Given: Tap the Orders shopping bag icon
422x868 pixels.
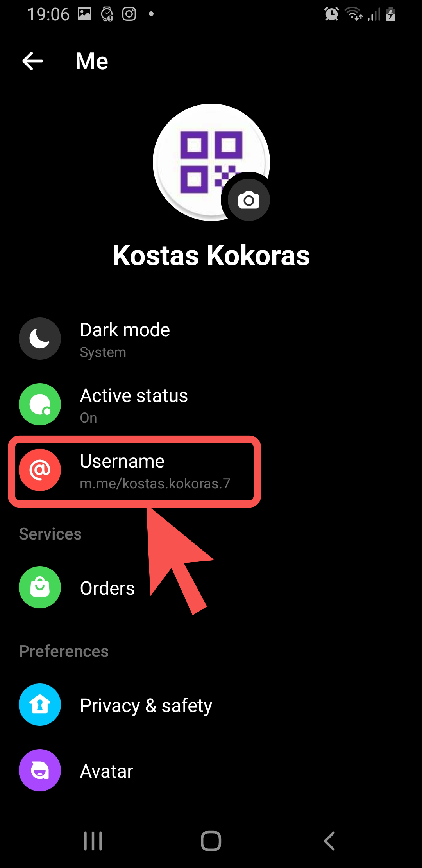Looking at the screenshot, I should click(40, 587).
